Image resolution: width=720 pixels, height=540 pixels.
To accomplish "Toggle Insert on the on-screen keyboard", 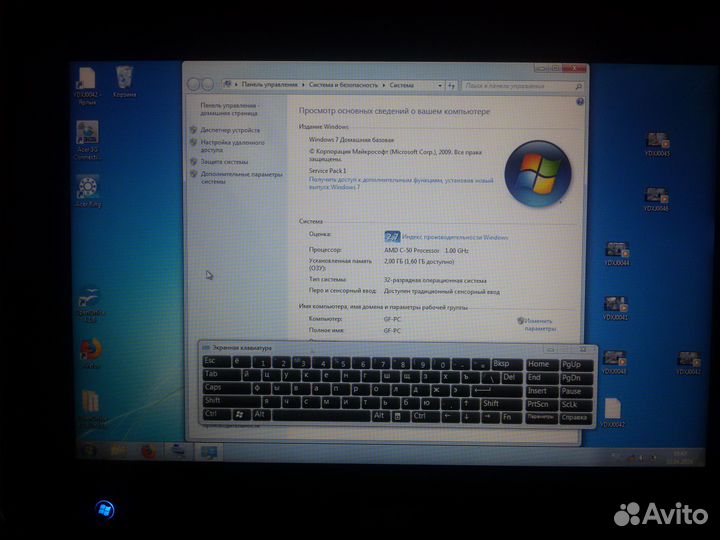I will point(541,391).
